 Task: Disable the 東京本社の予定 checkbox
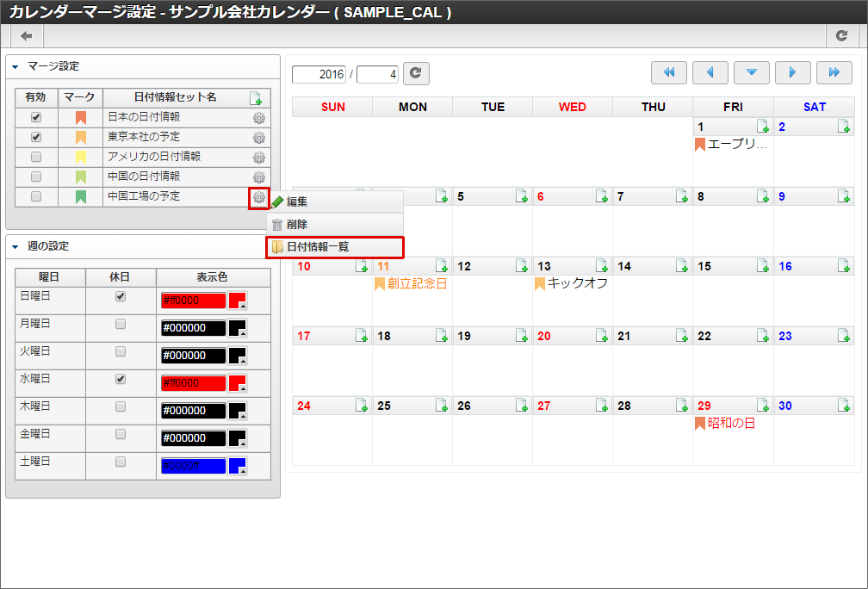[x=36, y=137]
